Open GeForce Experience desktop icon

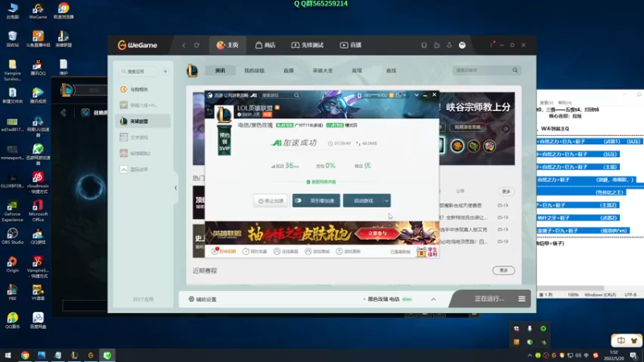(x=12, y=211)
